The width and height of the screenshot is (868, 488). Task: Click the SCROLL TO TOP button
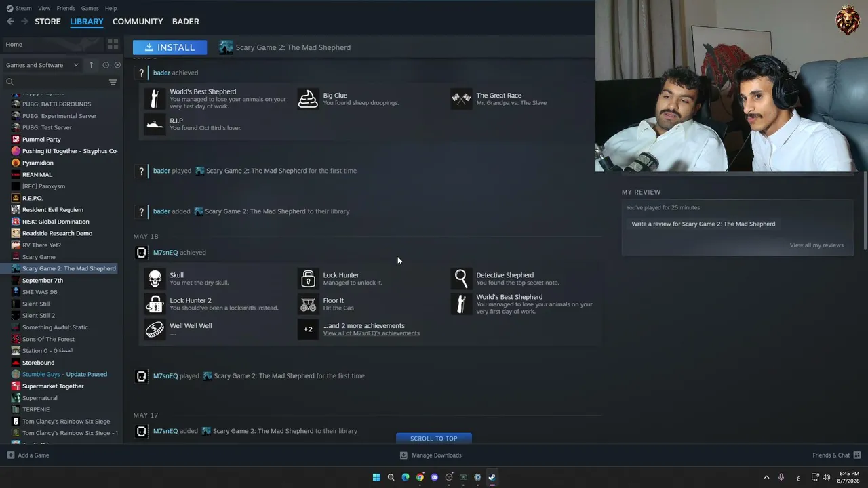coord(434,439)
